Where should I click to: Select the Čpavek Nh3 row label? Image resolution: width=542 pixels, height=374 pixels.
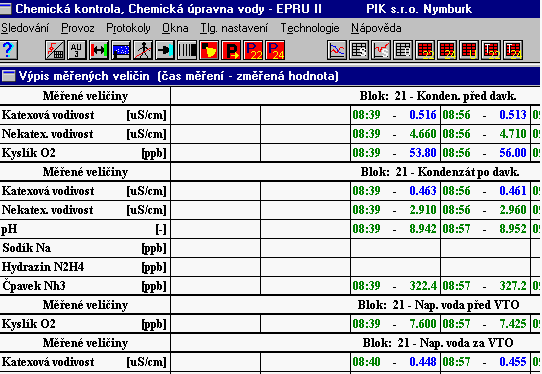[84, 286]
